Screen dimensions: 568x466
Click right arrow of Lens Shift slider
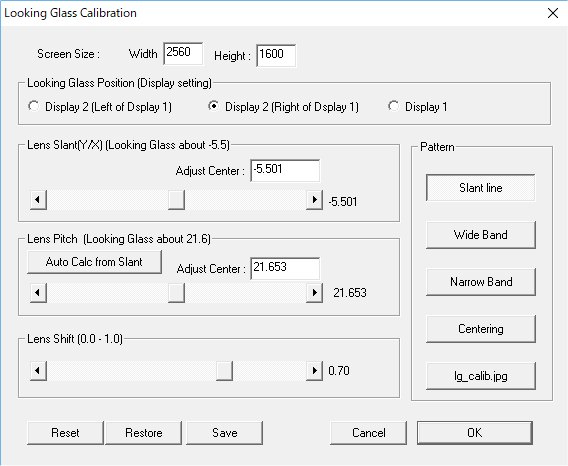click(314, 371)
